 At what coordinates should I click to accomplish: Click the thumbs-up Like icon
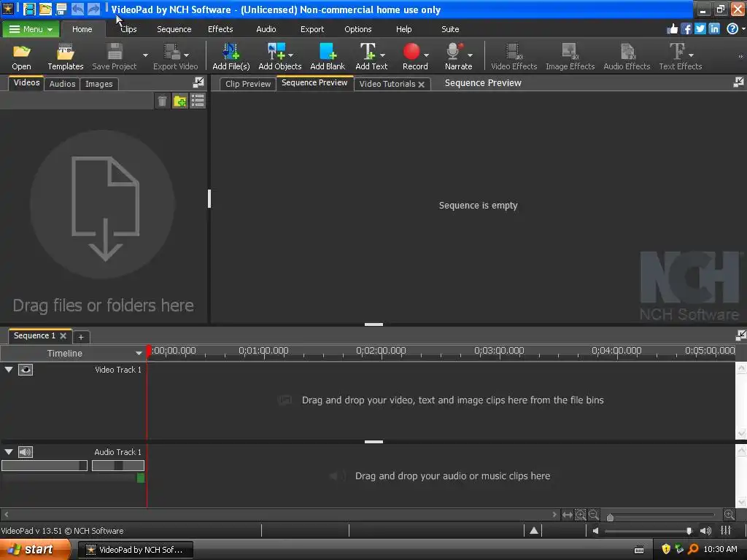tap(672, 29)
